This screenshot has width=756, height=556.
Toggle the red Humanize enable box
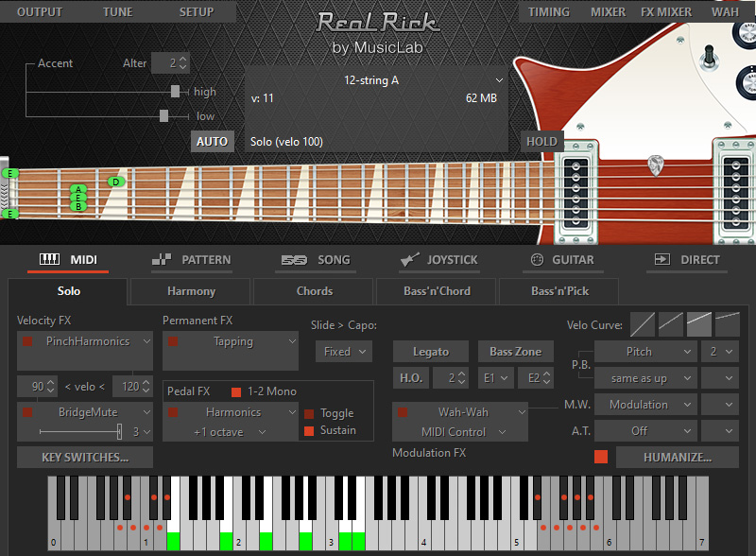(x=601, y=457)
